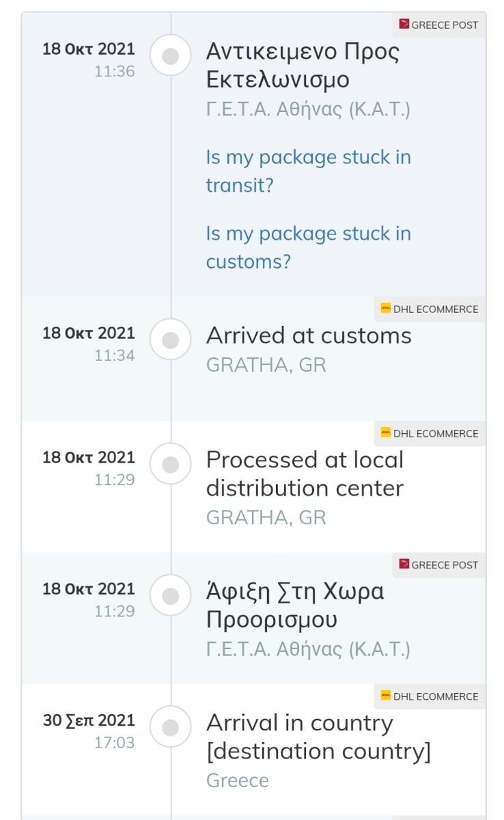Image resolution: width=504 pixels, height=820 pixels.
Task: Select the timeline dot for Arrived at customs
Action: (171, 340)
